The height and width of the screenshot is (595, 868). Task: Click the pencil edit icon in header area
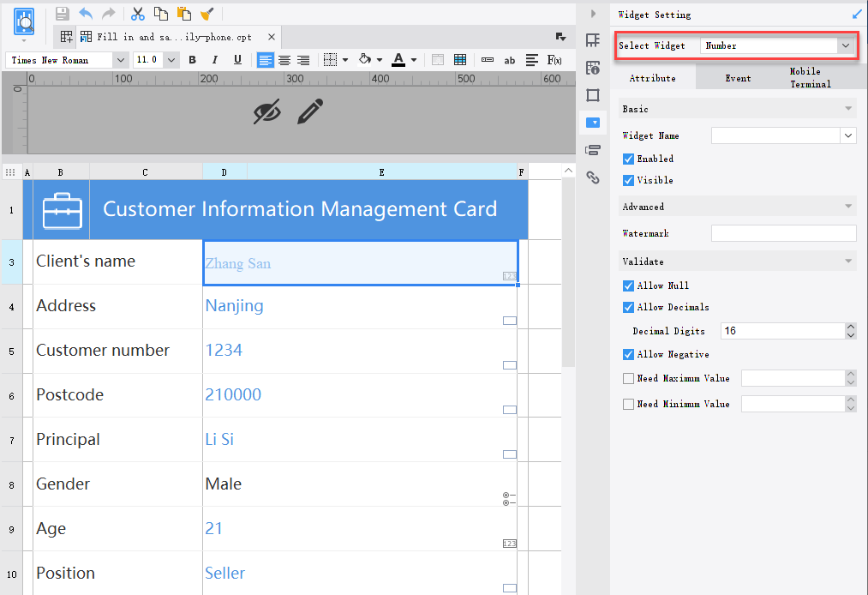(x=310, y=111)
